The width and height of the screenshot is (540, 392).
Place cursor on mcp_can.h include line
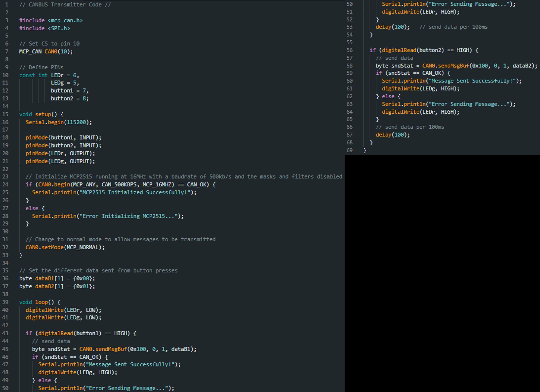tap(51, 20)
